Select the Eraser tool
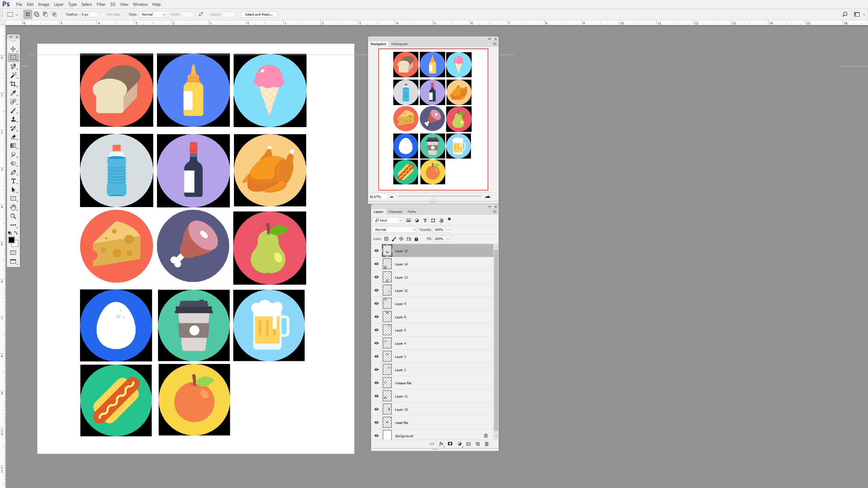Screen dimensions: 868x488 [x=13, y=137]
